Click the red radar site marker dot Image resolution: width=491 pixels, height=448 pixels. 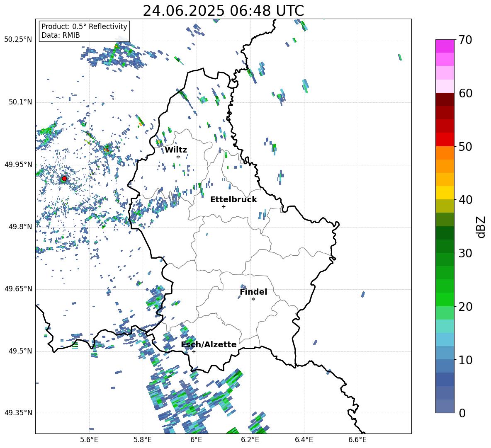pos(64,179)
